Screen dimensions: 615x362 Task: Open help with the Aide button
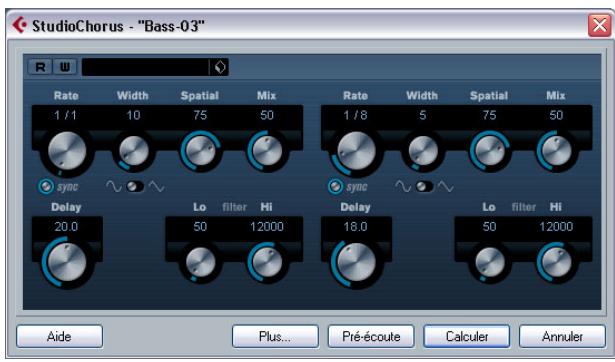60,337
